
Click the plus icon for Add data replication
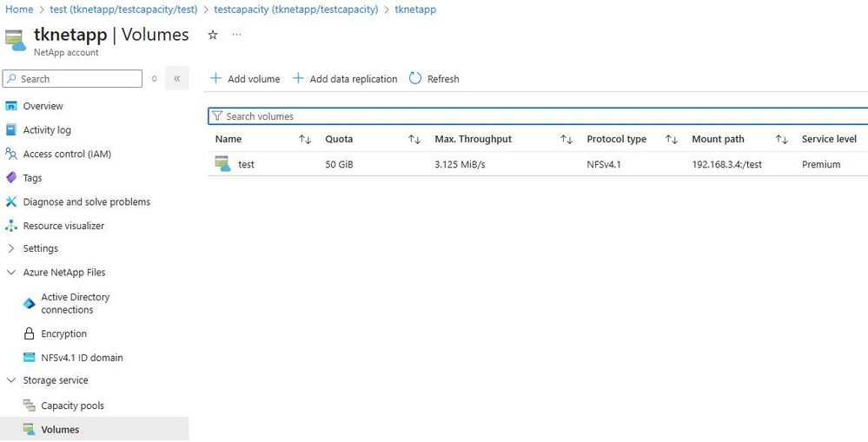[x=298, y=78]
